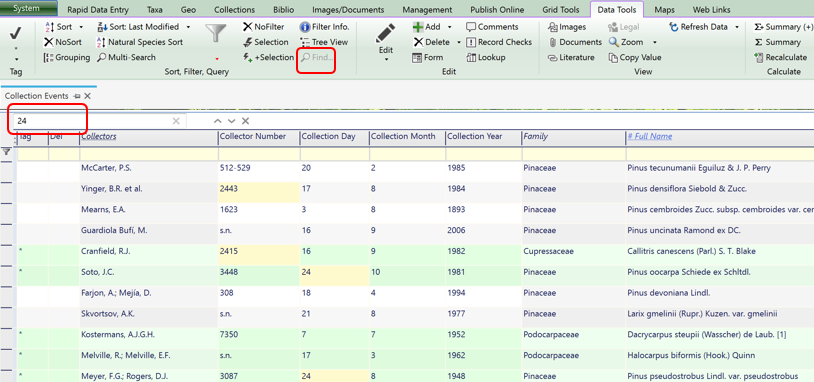This screenshot has width=814, height=382.
Task: Expand the Delete dropdown arrow
Action: click(x=459, y=43)
